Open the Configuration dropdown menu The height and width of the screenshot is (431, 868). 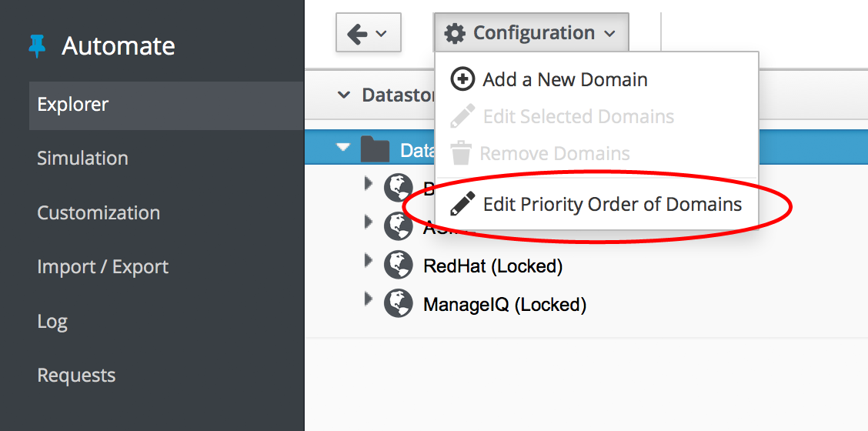point(531,33)
